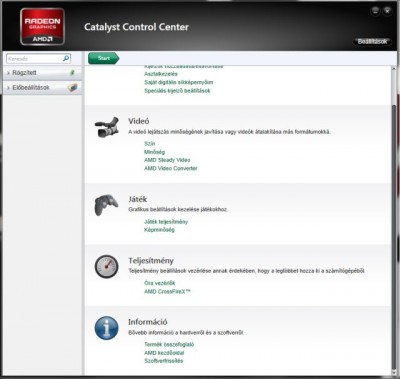Click the performance gauge icon
Screen dimensions: 400x379
point(106,267)
